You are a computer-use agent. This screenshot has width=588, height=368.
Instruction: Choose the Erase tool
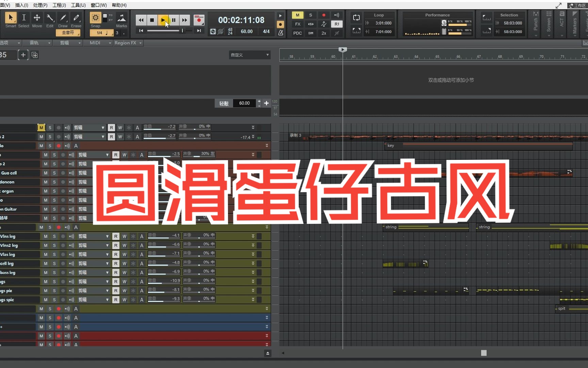[76, 20]
